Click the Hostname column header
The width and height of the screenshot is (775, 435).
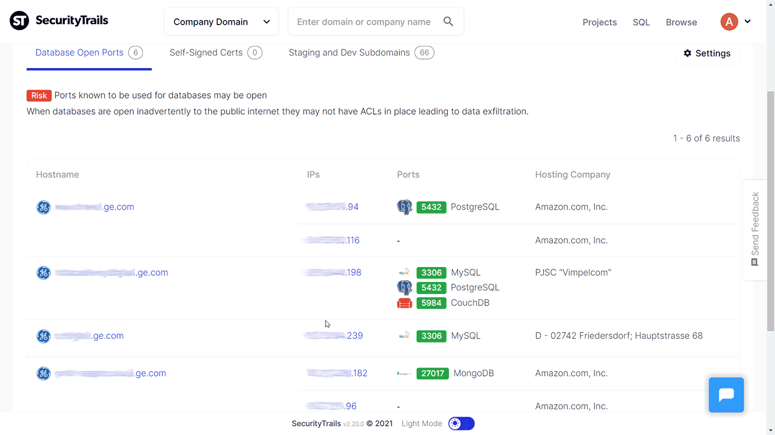[x=57, y=174]
